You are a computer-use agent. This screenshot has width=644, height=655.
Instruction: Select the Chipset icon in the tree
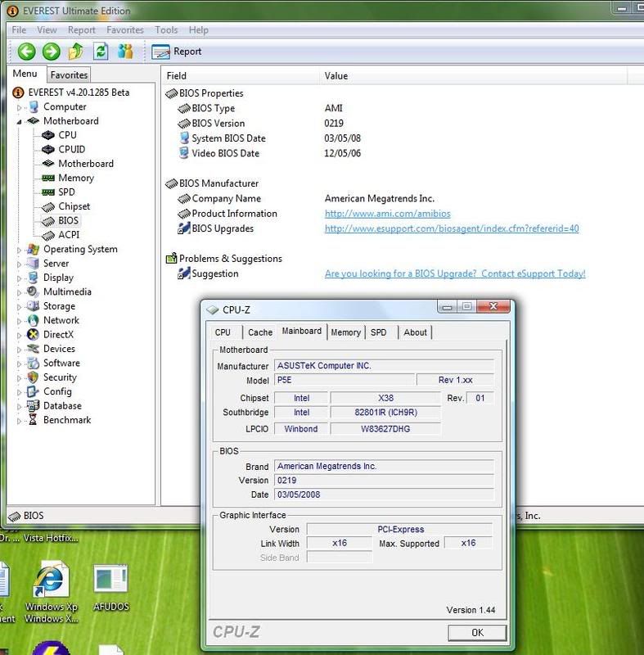[48, 206]
